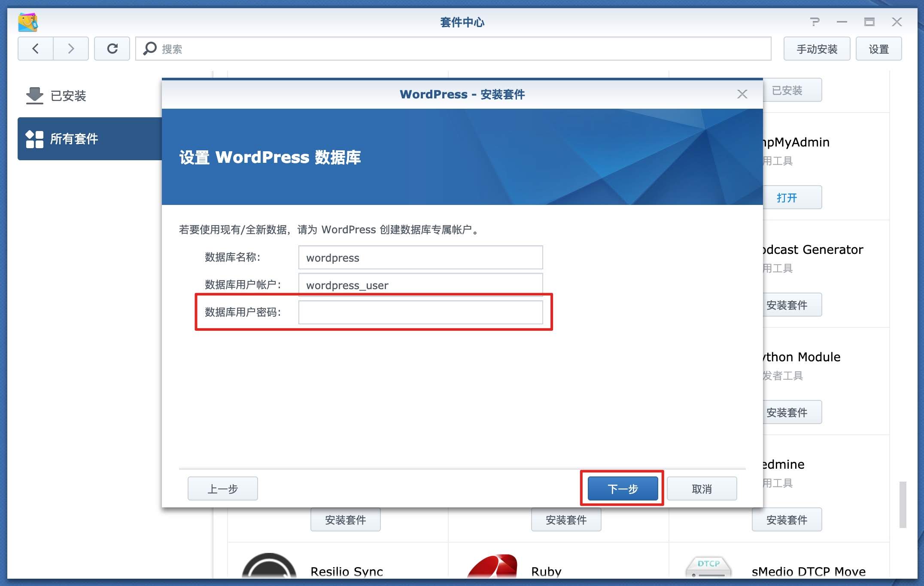Click the forward navigation arrow
Image resolution: width=924 pixels, height=586 pixels.
point(71,49)
